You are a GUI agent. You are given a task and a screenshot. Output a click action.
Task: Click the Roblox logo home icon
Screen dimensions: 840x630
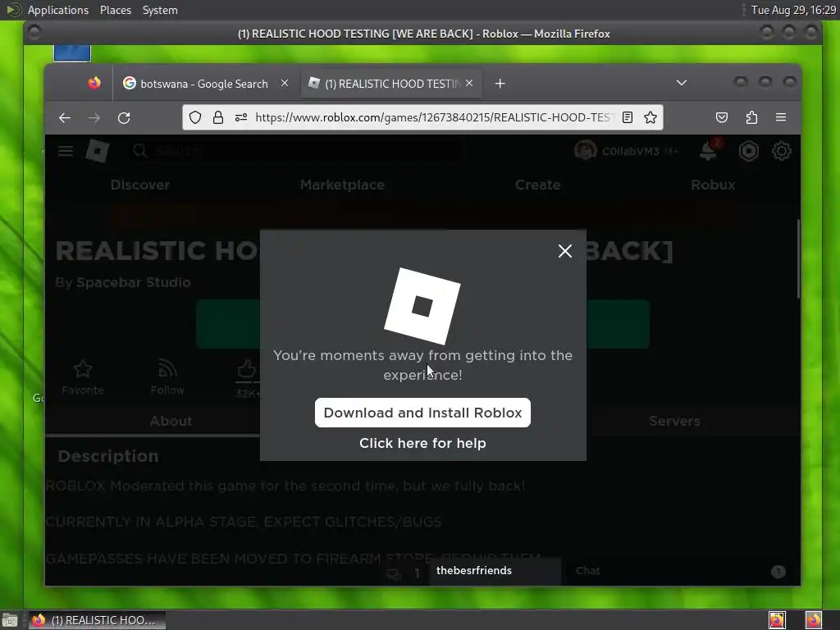click(x=98, y=151)
